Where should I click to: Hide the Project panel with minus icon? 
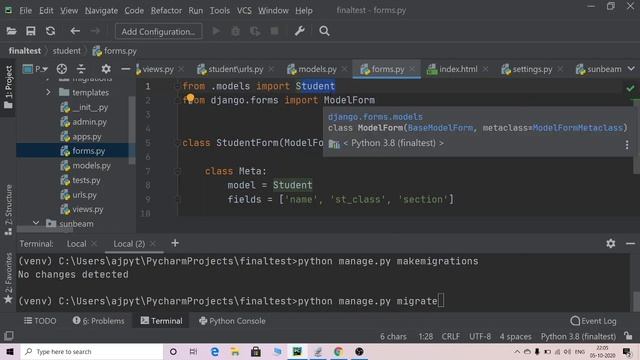[126, 69]
